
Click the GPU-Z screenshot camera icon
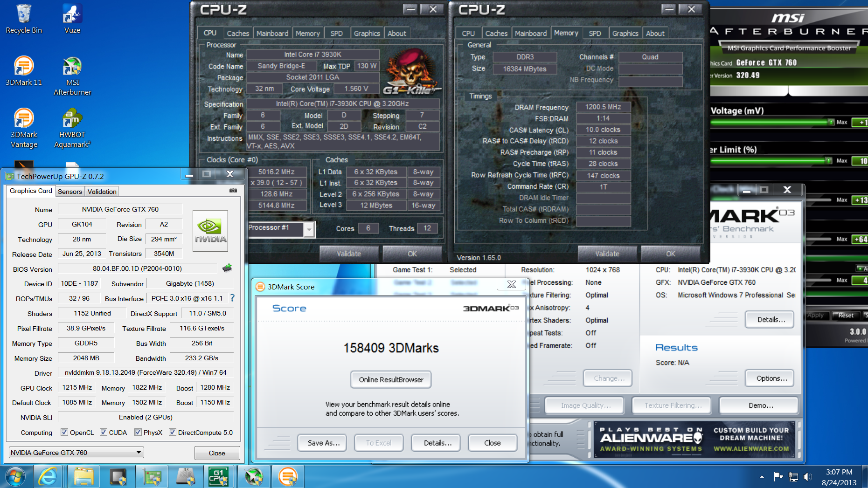pos(233,191)
